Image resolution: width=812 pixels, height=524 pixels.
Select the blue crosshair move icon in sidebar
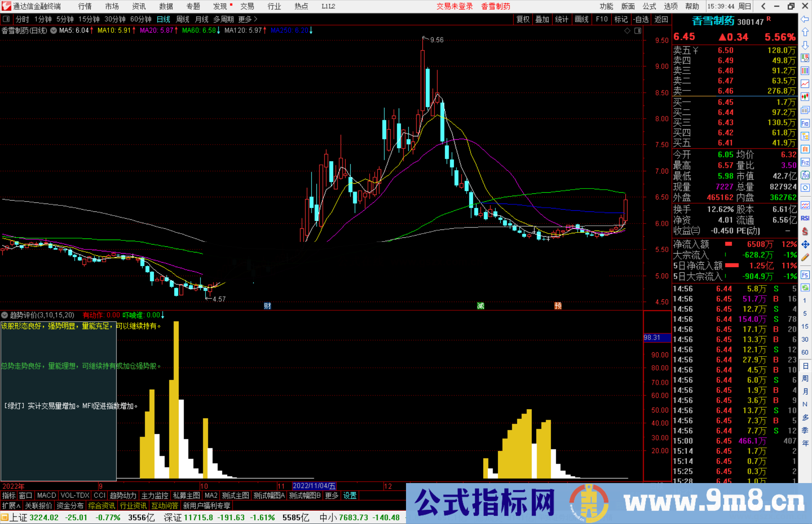click(x=805, y=244)
